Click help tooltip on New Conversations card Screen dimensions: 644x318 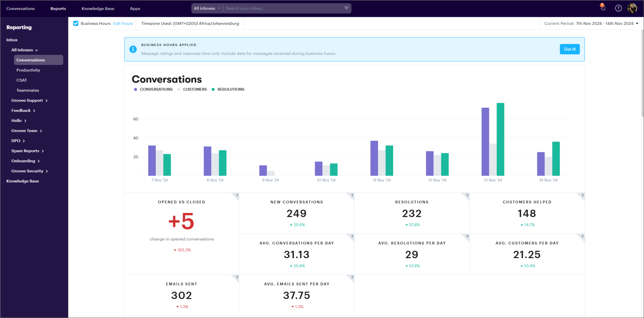coord(352,195)
